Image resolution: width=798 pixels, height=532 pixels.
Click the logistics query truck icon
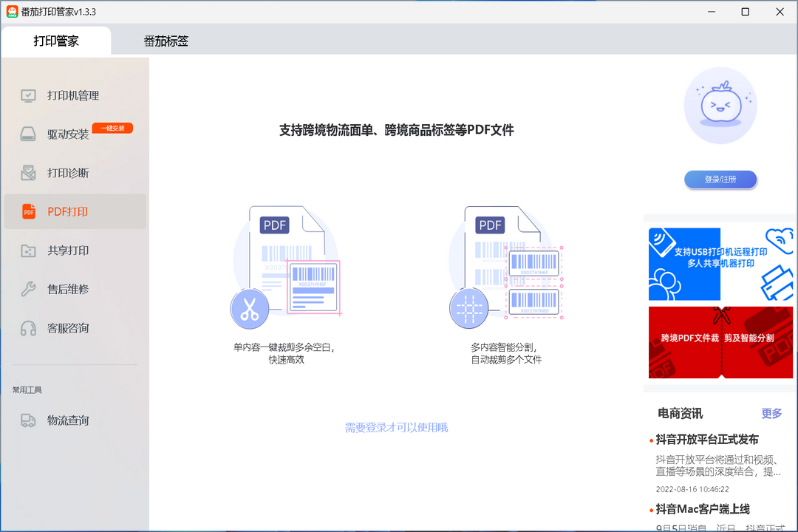point(28,420)
